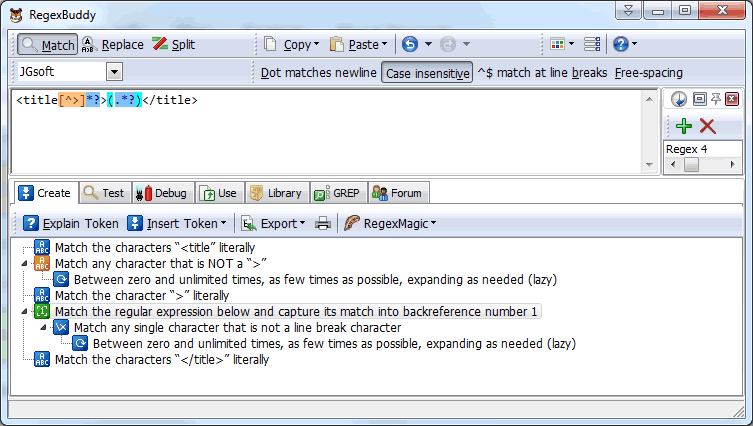Open the Use tab
This screenshot has width=753, height=426.
219,193
